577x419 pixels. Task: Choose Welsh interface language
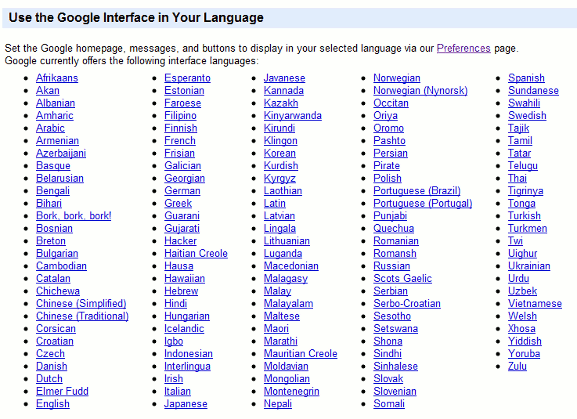click(522, 316)
